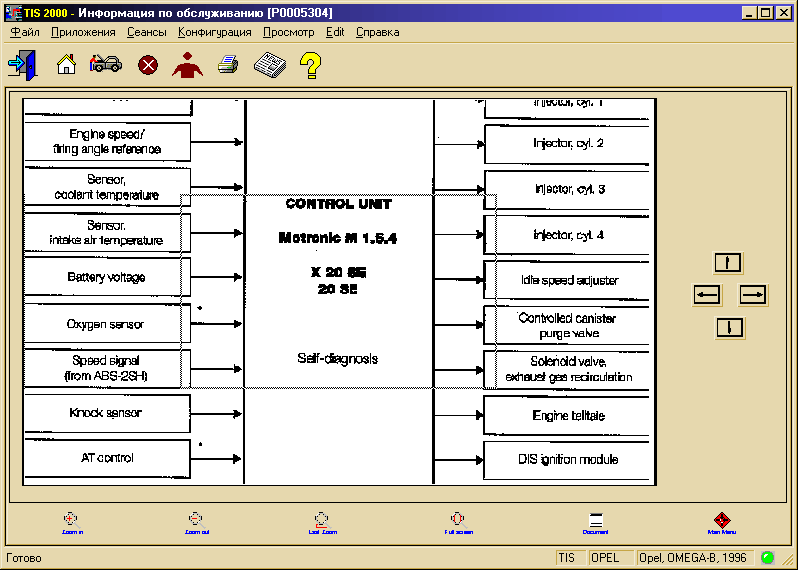Viewport: 798px width, 570px height.
Task: Click the Motronic M 1.5.4 label
Action: point(338,238)
